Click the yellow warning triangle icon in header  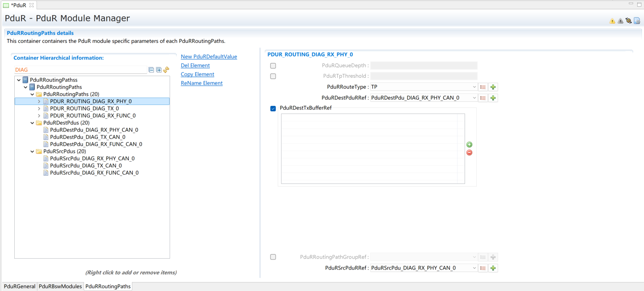pos(612,21)
